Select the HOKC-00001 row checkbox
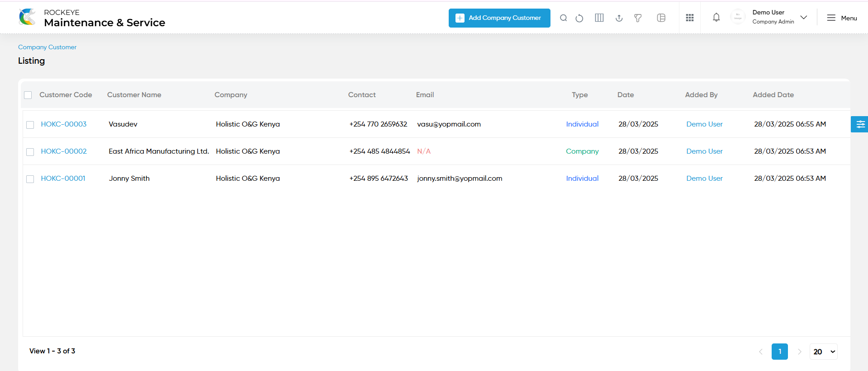Image resolution: width=868 pixels, height=371 pixels. 30,179
